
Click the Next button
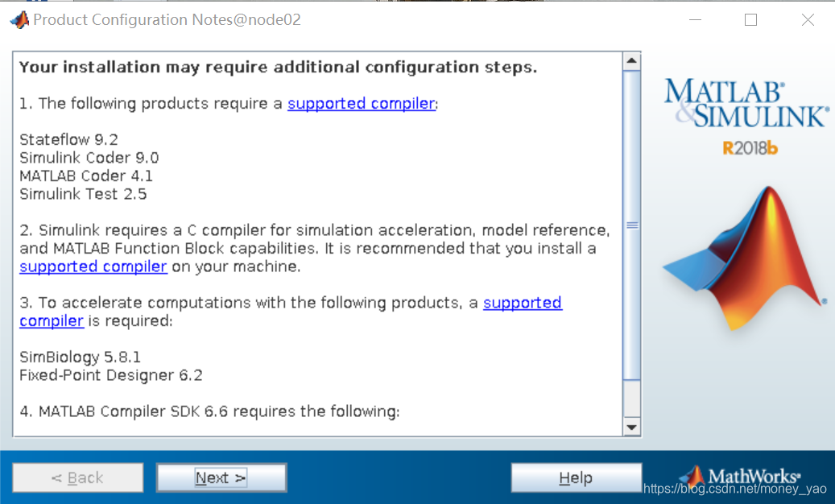pos(221,477)
